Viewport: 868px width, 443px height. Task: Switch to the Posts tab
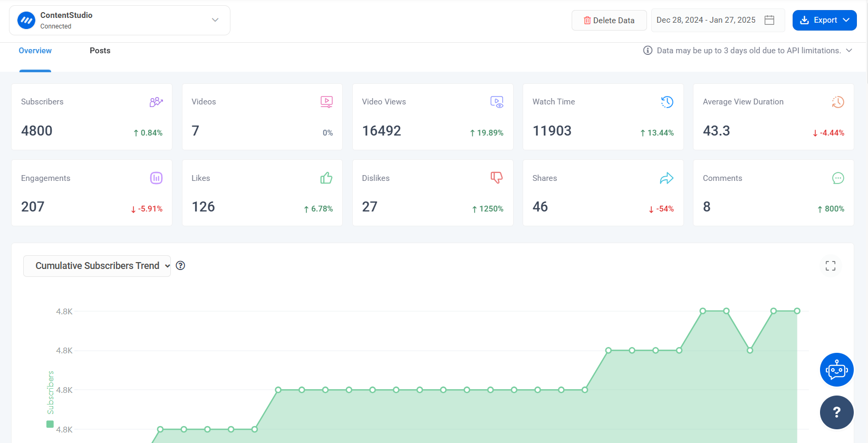[x=100, y=51]
